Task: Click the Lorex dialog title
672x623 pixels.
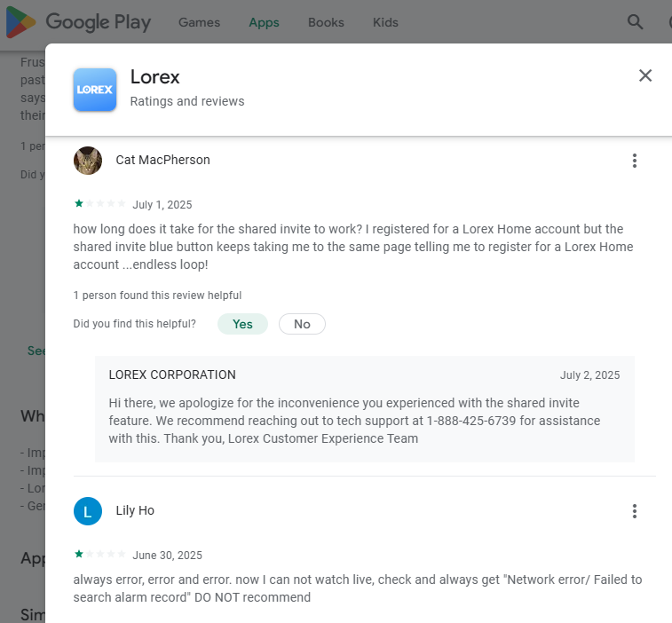Action: click(154, 77)
